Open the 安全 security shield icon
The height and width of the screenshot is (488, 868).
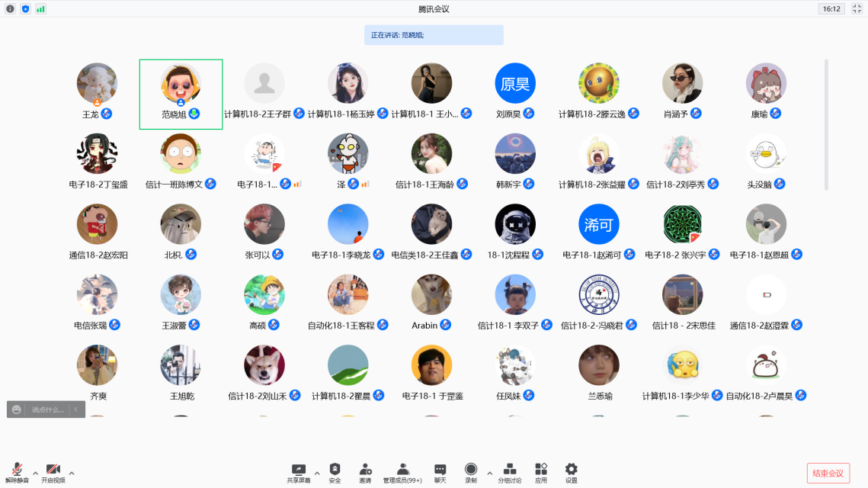(335, 473)
